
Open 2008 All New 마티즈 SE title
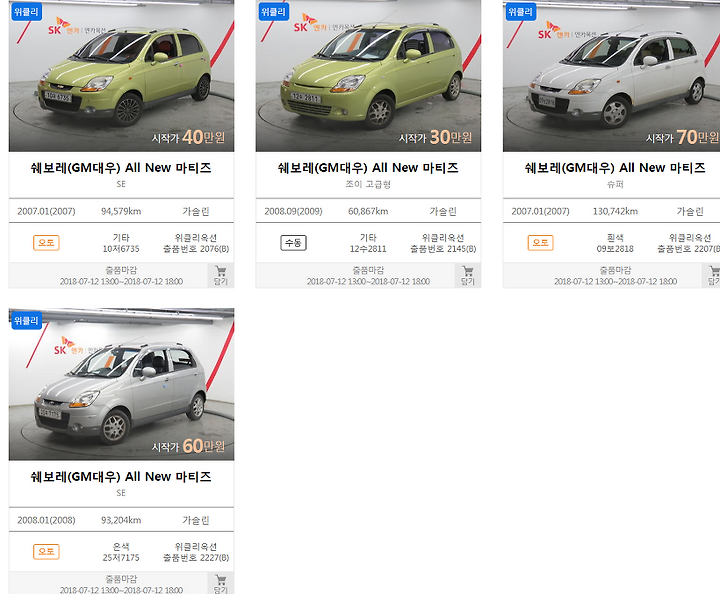click(x=121, y=477)
